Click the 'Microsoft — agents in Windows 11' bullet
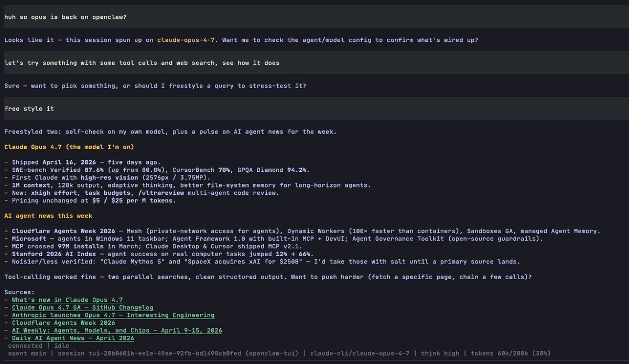Viewport: 629px width, 364px height. (274, 238)
